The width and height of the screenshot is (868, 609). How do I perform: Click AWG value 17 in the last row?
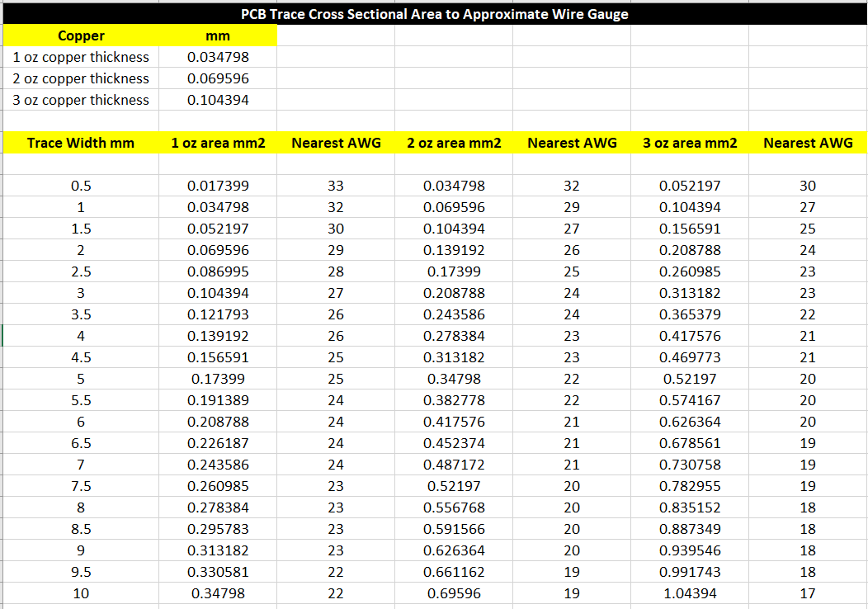[808, 593]
